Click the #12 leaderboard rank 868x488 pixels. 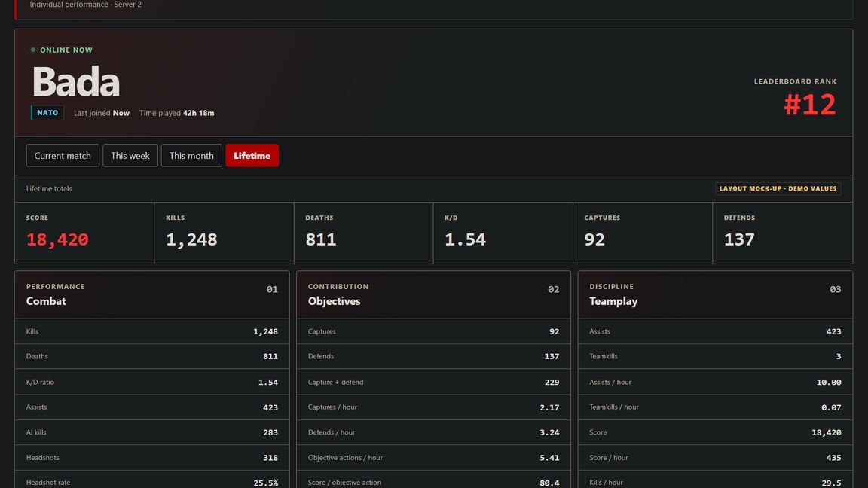809,105
